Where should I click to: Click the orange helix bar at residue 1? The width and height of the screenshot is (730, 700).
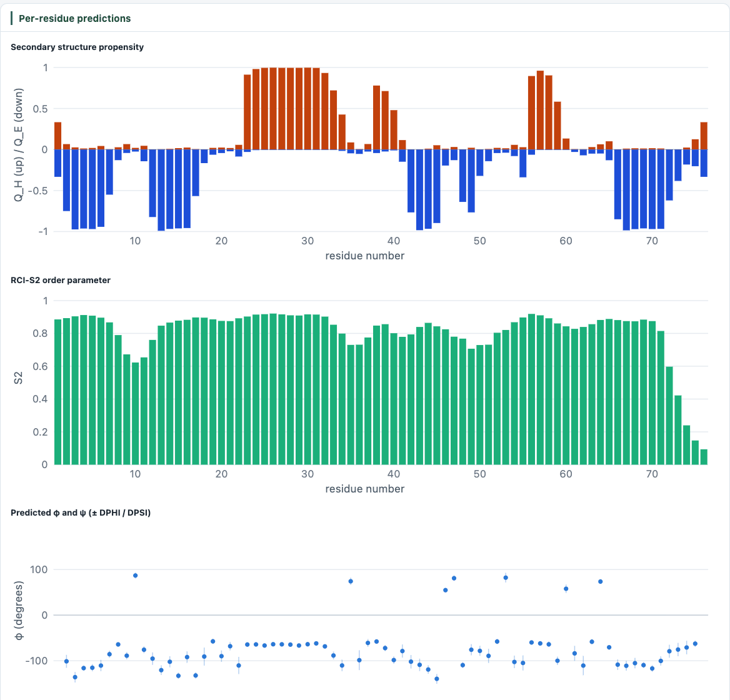click(57, 136)
